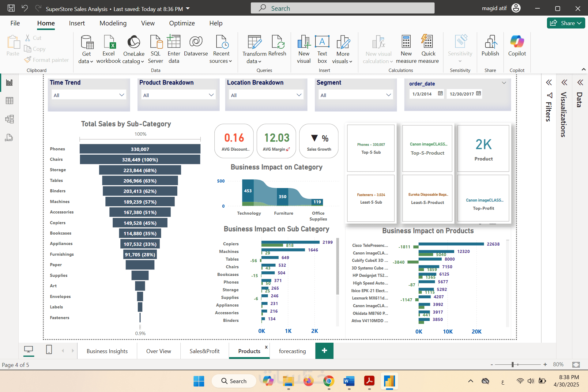Click the order_date start date field
Viewport: 588px width, 392px height.
tap(422, 94)
